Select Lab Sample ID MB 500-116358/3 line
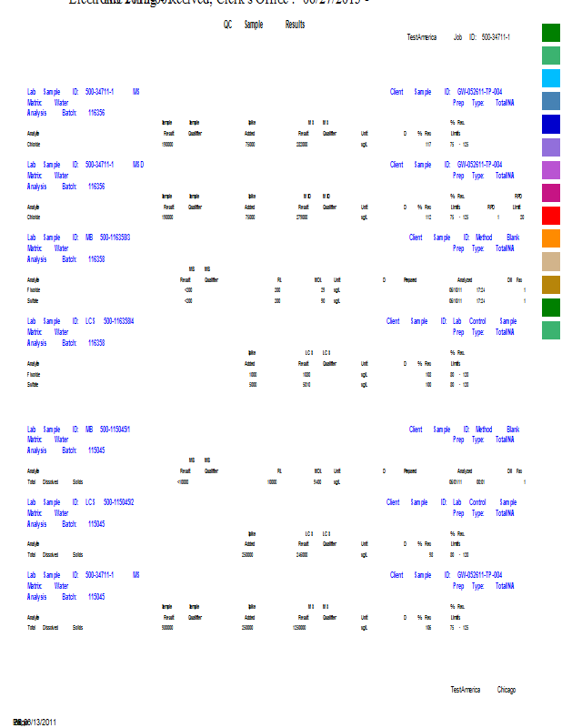Screen dimensions: 562x728 pyautogui.click(x=78, y=238)
